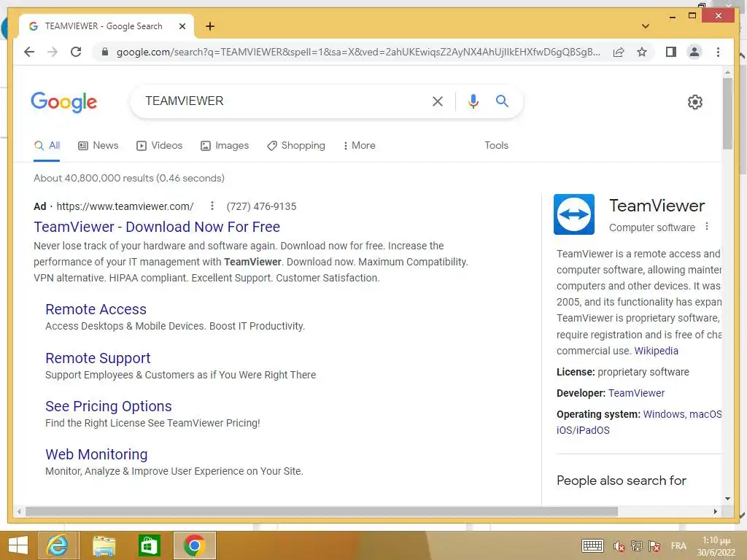The height and width of the screenshot is (560, 747).
Task: Select the All results tab
Action: [47, 146]
